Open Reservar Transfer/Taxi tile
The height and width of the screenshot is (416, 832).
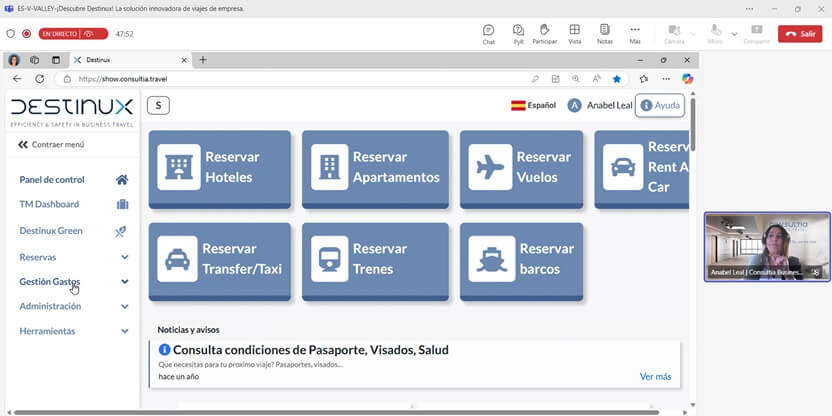click(220, 262)
